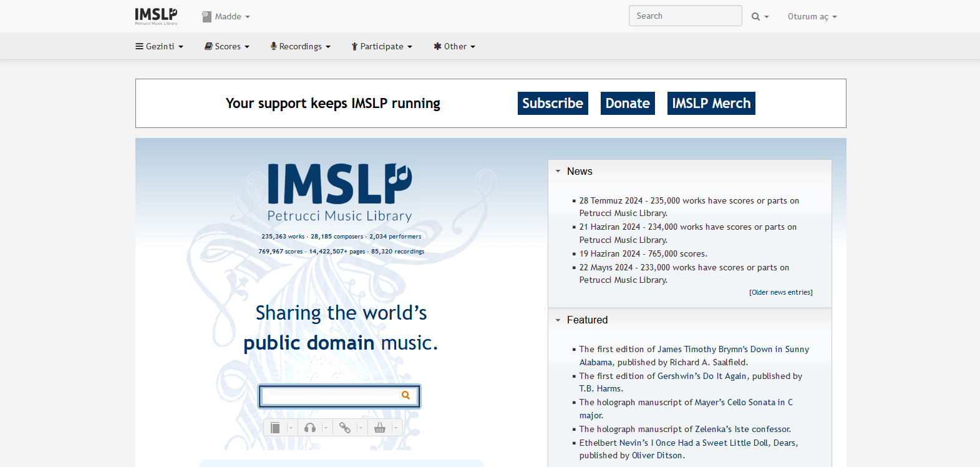The width and height of the screenshot is (980, 467).
Task: Click the 2,034 performers statistic
Action: coord(395,237)
